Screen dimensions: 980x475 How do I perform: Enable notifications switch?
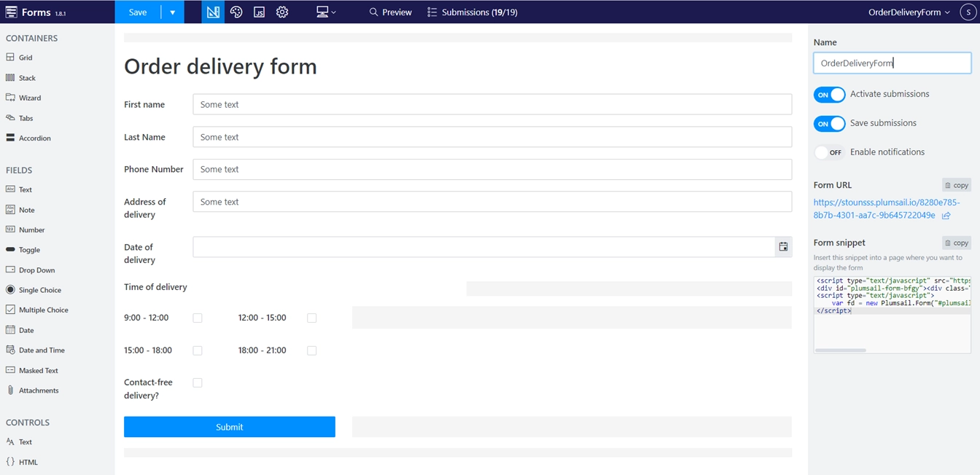(829, 153)
